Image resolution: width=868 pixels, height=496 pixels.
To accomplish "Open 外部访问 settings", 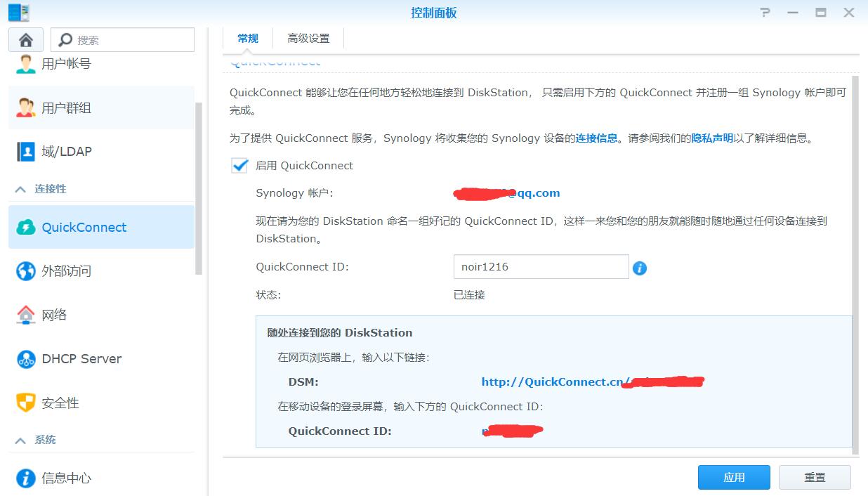I will pyautogui.click(x=101, y=270).
